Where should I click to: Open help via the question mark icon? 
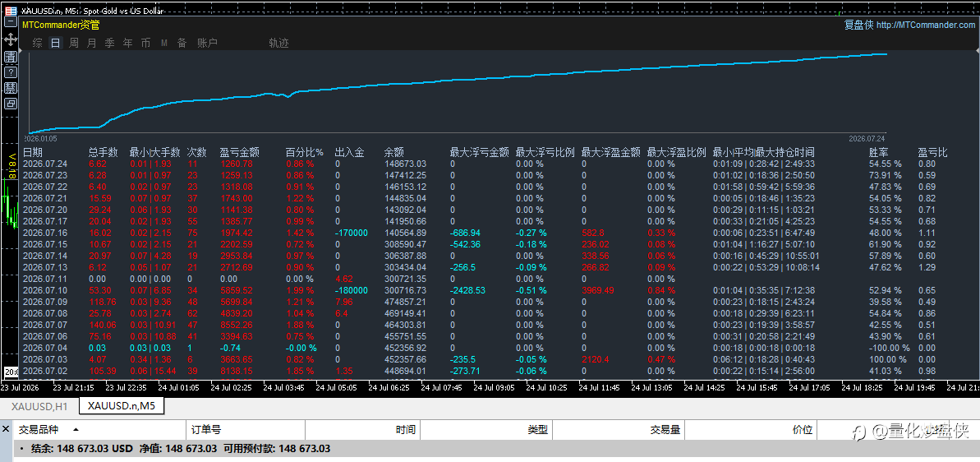11,72
